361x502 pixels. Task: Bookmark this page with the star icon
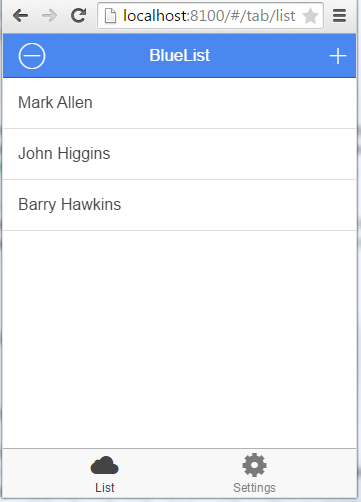[x=310, y=16]
